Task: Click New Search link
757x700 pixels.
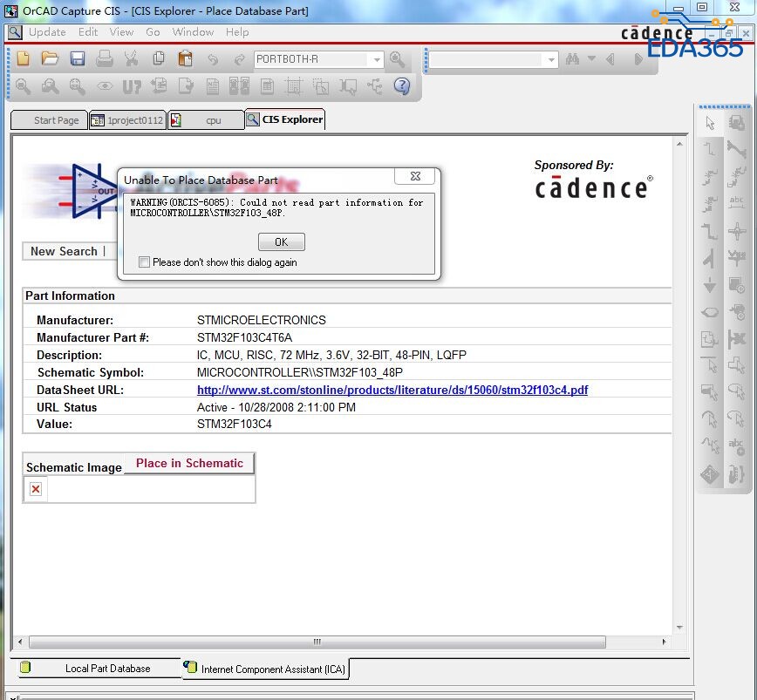Action: click(64, 251)
